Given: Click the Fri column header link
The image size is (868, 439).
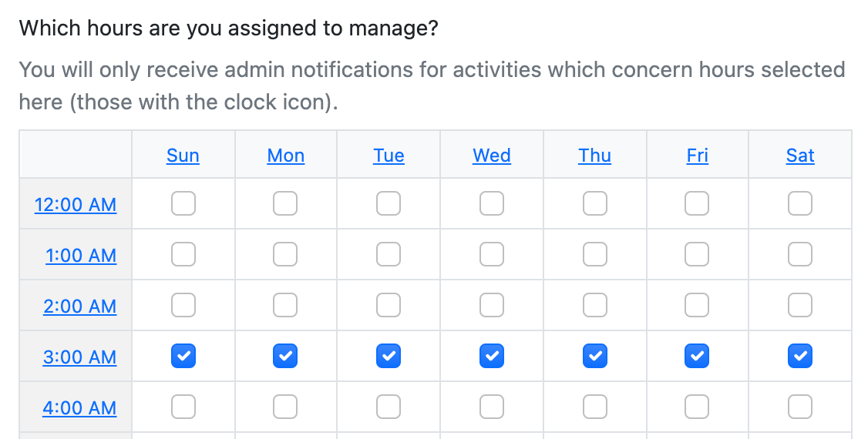Looking at the screenshot, I should [x=697, y=156].
